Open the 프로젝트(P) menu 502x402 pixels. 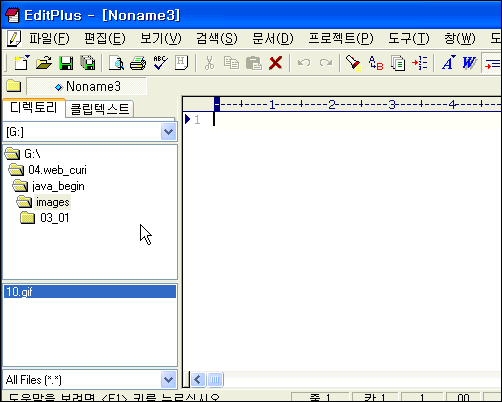click(341, 39)
